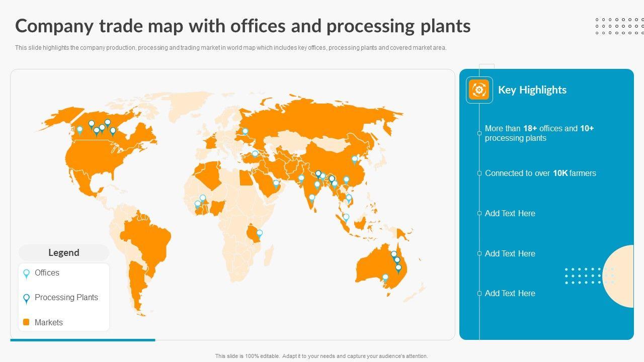The width and height of the screenshot is (644, 362).
Task: Select the office pin in eastern China
Action: point(355,160)
